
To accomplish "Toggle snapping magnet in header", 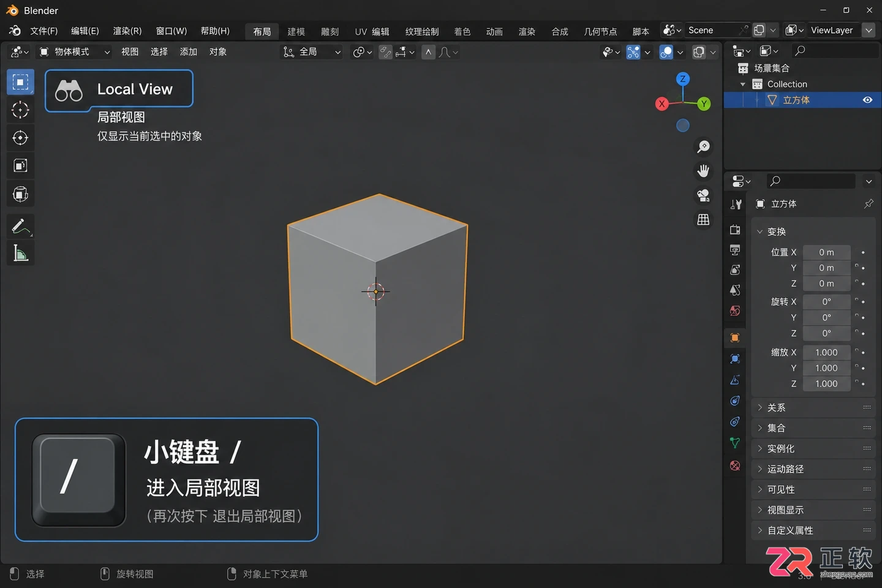I will (x=385, y=52).
